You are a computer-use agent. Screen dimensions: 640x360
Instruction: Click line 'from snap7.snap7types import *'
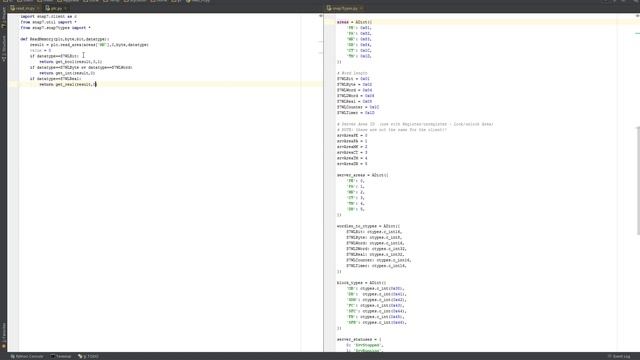[56, 28]
